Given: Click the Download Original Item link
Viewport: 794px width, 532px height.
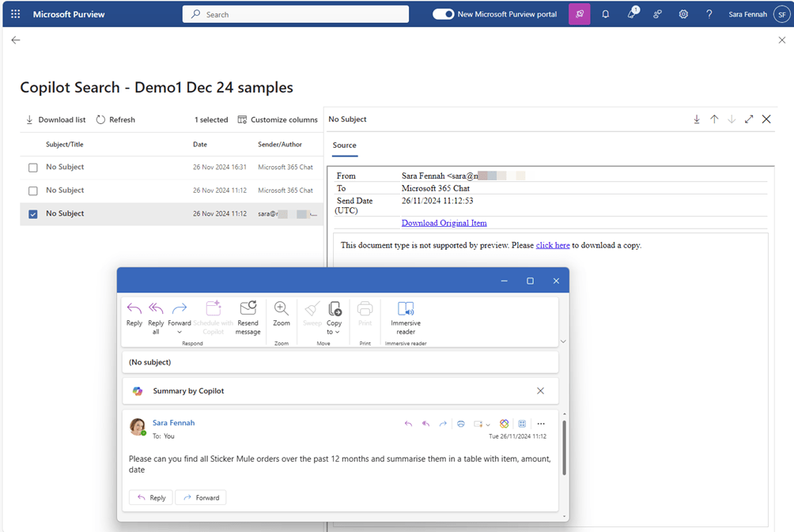Looking at the screenshot, I should pos(444,223).
